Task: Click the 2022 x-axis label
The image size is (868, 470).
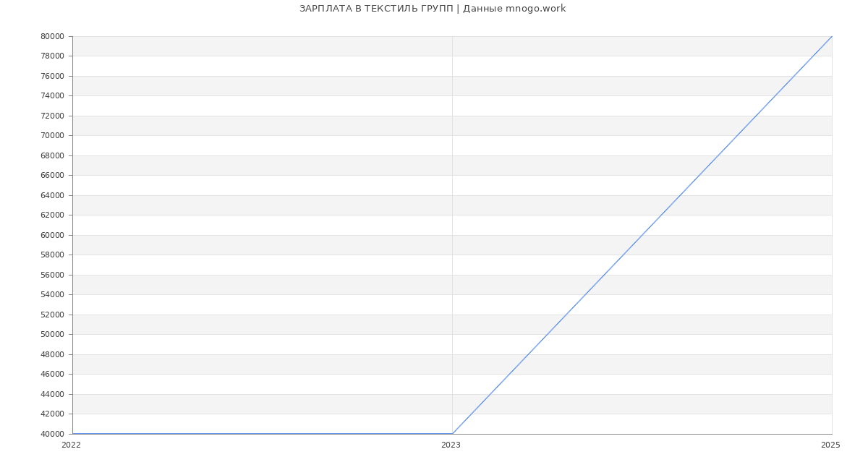Action: click(x=71, y=445)
